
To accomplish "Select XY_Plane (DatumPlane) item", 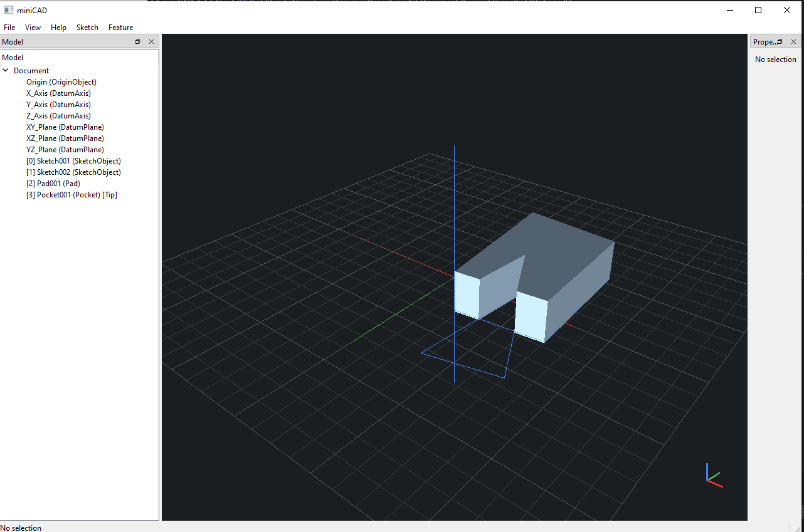I will 65,127.
